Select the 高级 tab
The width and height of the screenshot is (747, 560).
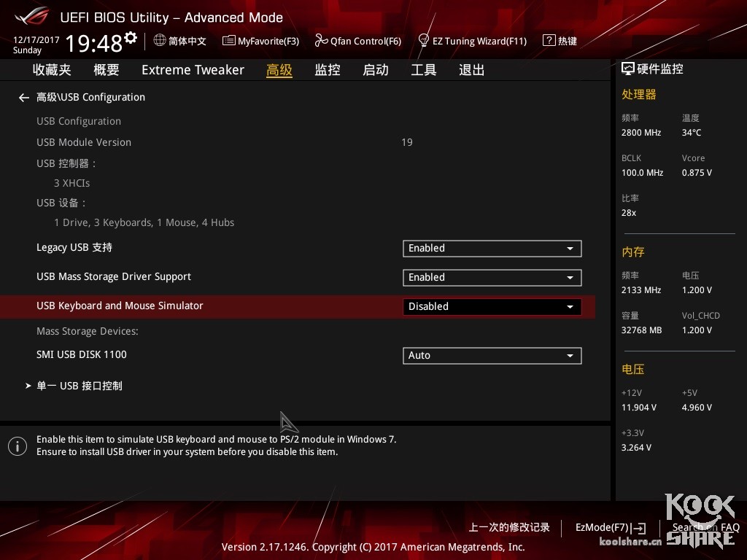click(279, 70)
